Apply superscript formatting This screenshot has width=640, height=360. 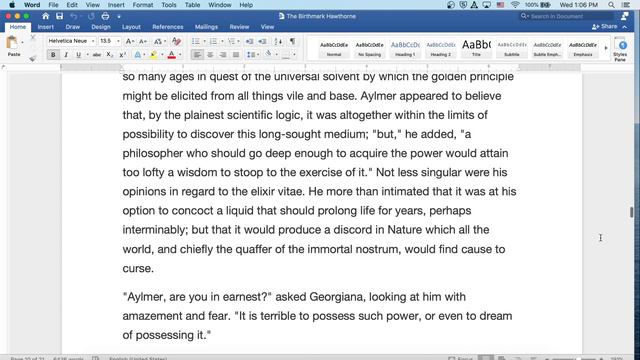click(x=122, y=55)
